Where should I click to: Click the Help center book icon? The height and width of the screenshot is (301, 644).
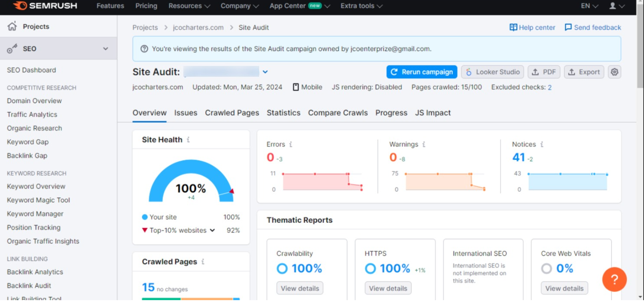pos(513,27)
